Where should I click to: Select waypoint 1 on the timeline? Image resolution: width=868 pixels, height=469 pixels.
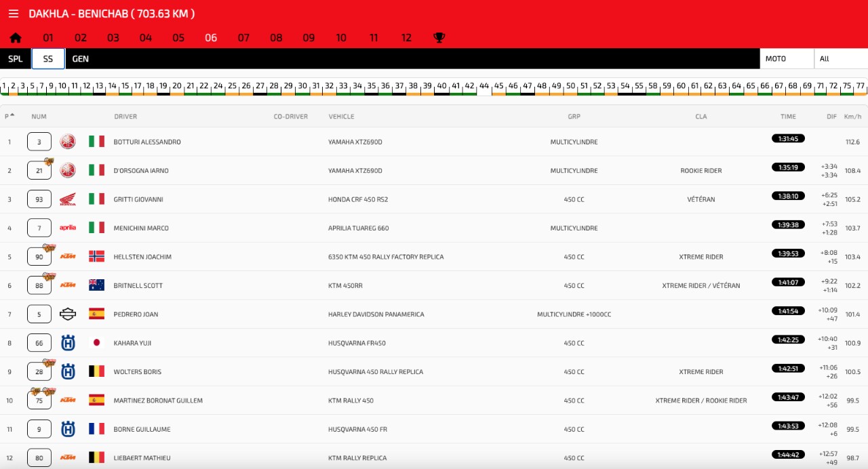4,87
